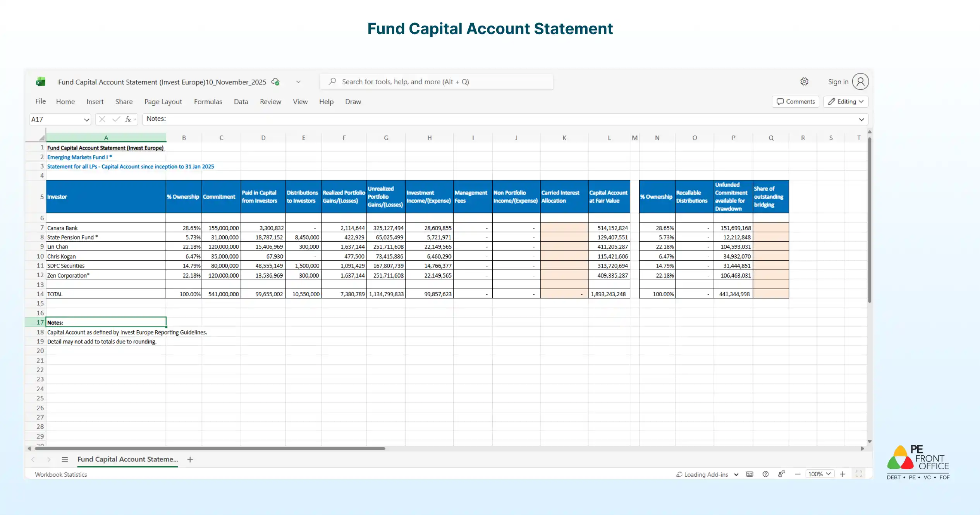Click the scroll right arrow of horizontal scrollbar

coord(863,448)
